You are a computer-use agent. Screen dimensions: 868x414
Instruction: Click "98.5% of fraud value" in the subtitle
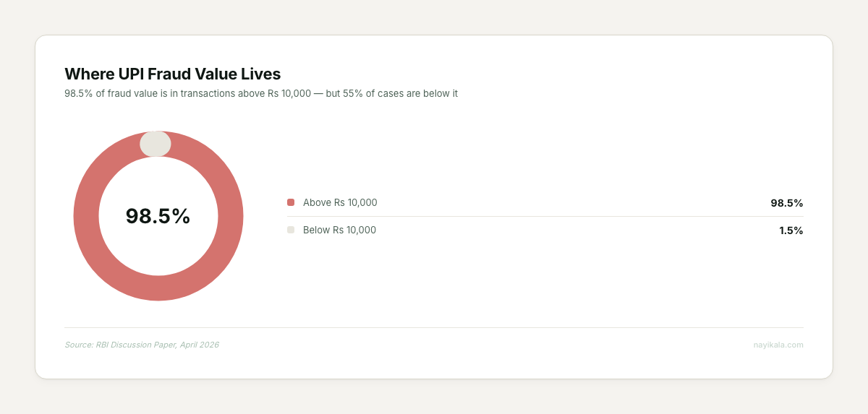111,93
